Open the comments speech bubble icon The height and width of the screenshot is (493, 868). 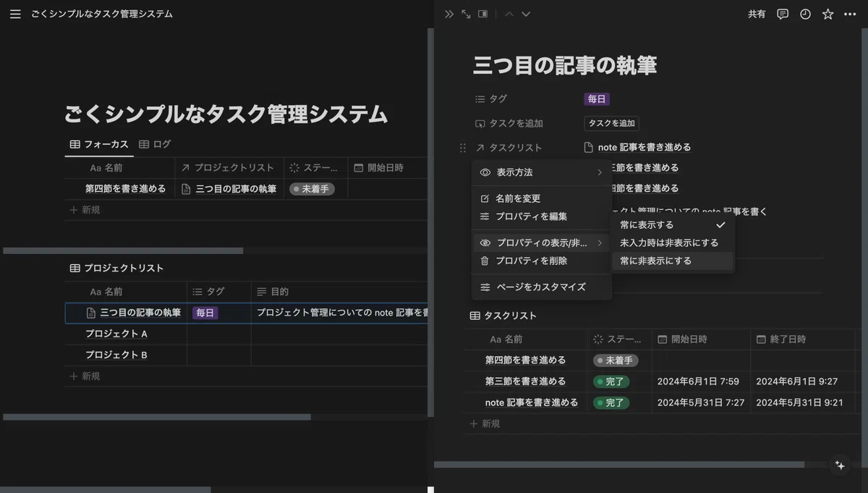click(x=783, y=14)
